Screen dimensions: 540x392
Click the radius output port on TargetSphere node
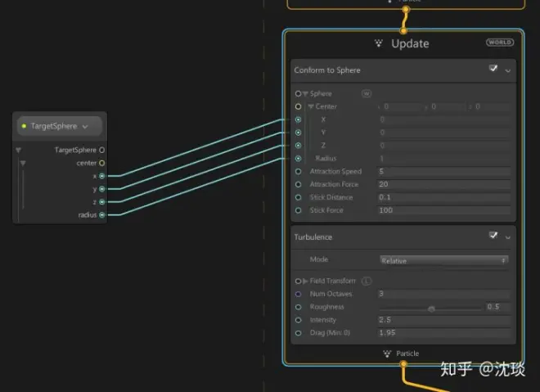(x=102, y=215)
